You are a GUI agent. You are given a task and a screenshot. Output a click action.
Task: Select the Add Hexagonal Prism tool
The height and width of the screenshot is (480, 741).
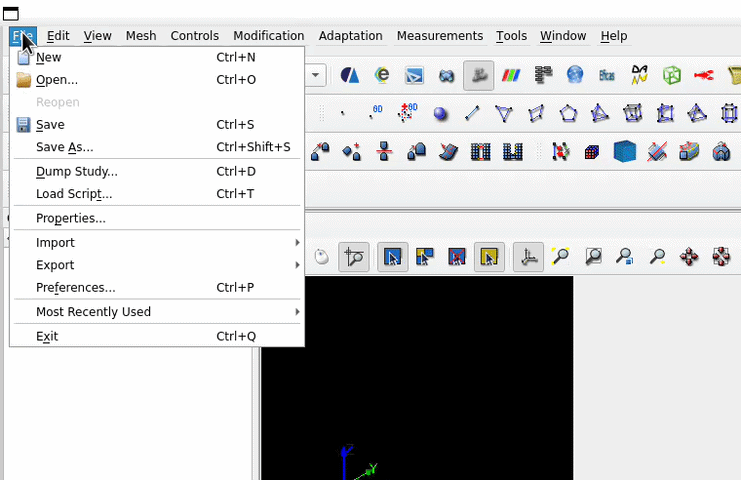[729, 113]
